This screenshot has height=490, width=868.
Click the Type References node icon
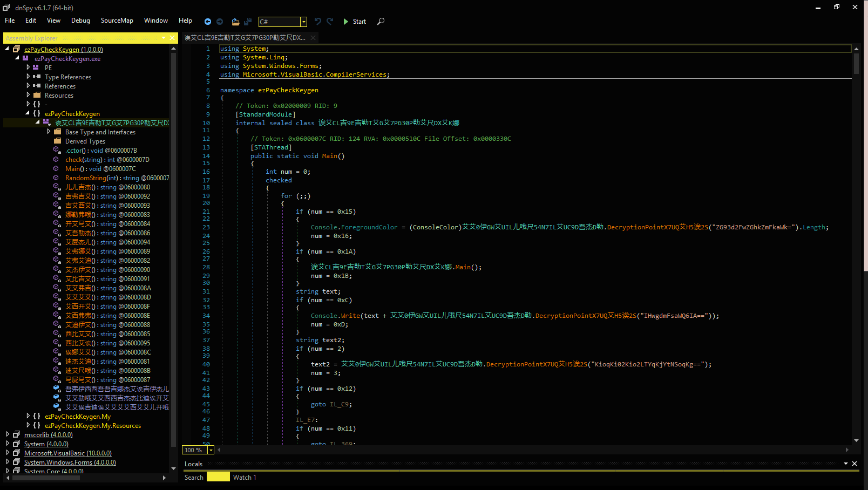[37, 77]
